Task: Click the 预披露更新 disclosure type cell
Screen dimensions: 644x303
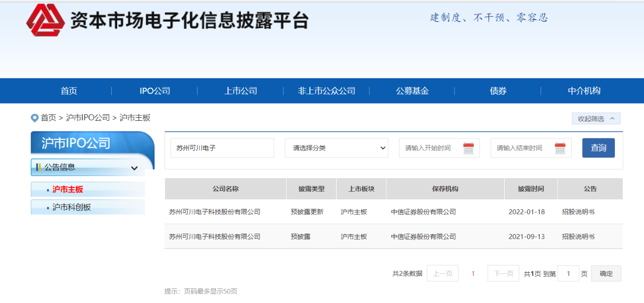Action: [x=307, y=212]
